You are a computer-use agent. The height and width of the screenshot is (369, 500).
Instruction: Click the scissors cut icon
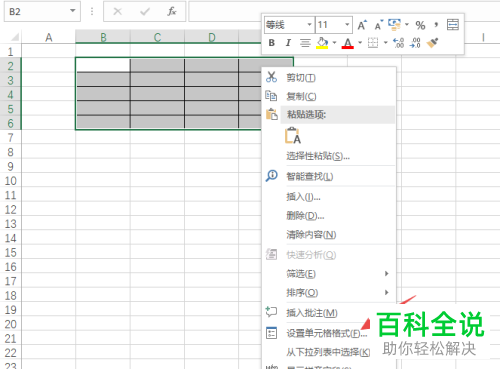point(271,77)
